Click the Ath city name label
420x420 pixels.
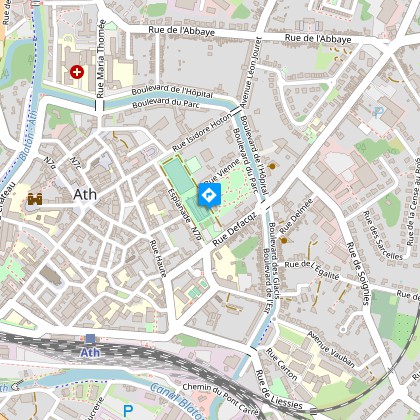pos(85,195)
